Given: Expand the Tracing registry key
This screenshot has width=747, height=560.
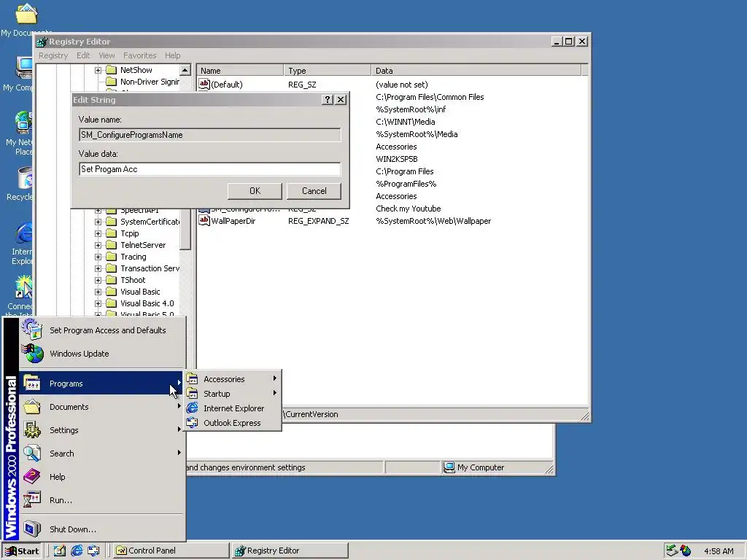Looking at the screenshot, I should tap(98, 257).
